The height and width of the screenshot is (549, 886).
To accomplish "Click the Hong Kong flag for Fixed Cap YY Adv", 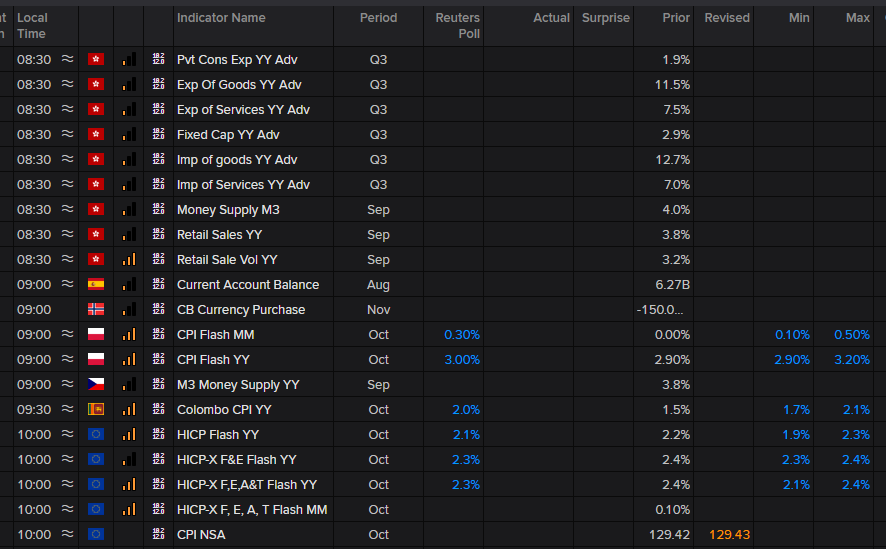I will click(x=96, y=135).
